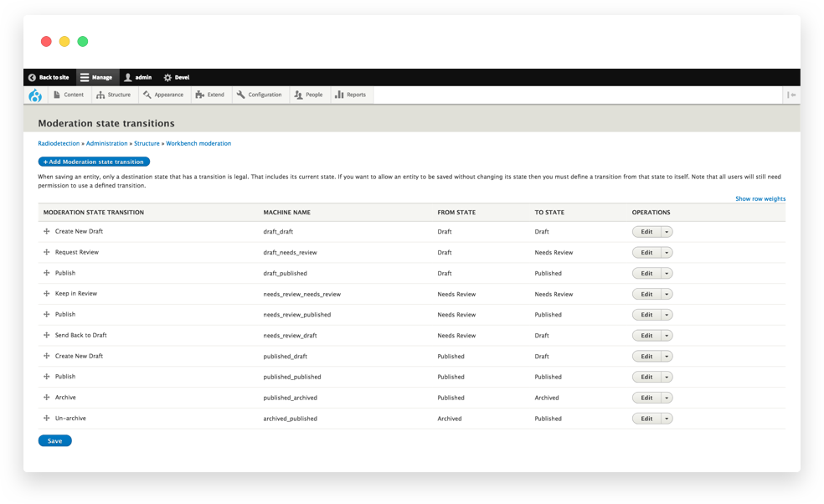Click drag handle of draft_draft Create New Draft row
This screenshot has width=824, height=504.
[x=46, y=231]
